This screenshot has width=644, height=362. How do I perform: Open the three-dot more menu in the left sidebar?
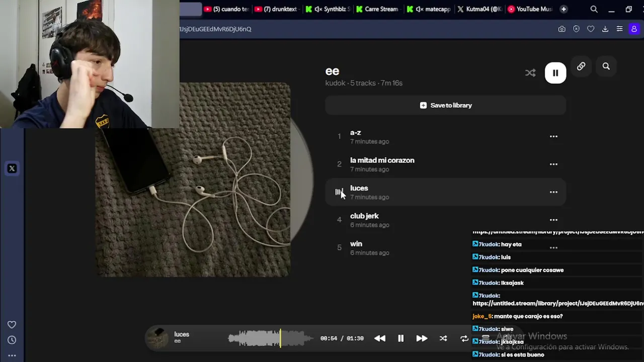pyautogui.click(x=12, y=355)
